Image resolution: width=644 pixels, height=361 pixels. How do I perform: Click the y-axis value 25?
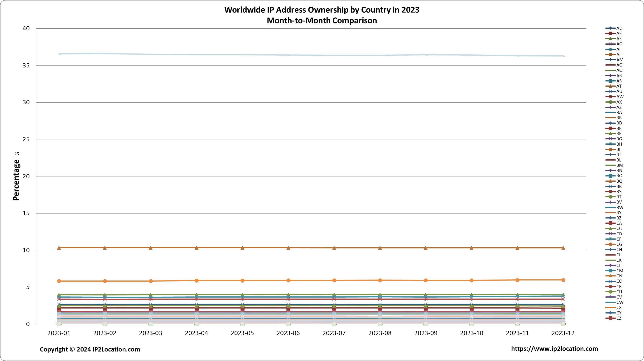pos(26,139)
